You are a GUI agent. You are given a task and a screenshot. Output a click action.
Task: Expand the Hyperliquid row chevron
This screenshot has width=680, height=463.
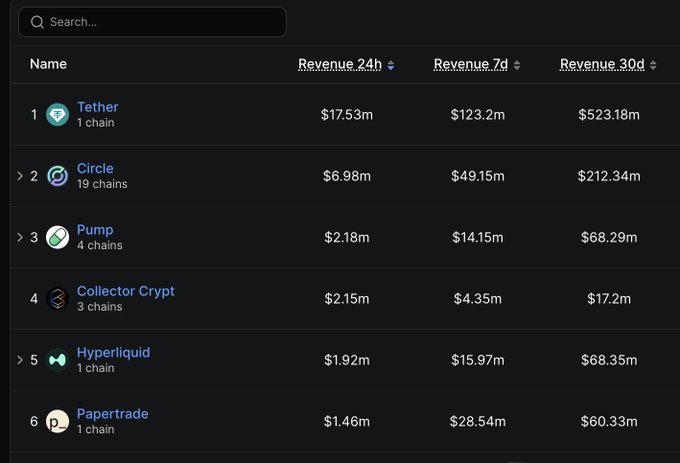point(20,360)
